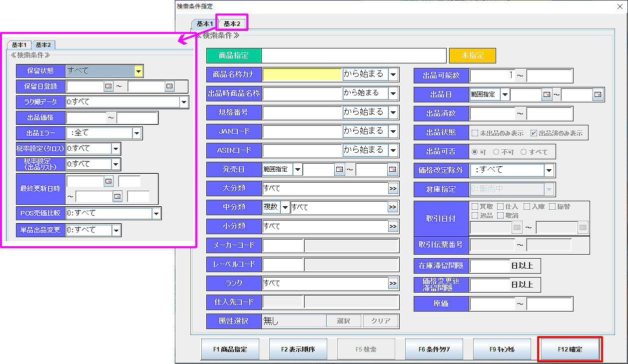
Task: Click the 小分類 selection arrow button
Action: pos(393,227)
